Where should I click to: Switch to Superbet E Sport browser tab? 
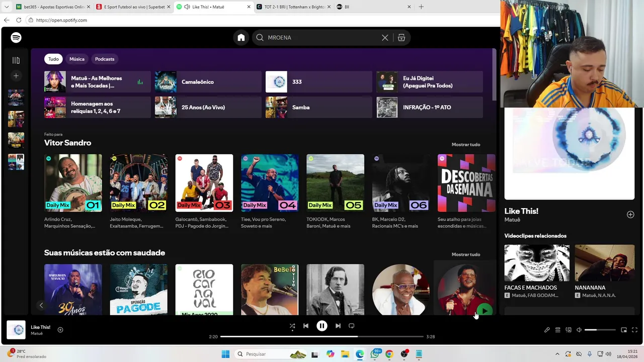point(134,7)
